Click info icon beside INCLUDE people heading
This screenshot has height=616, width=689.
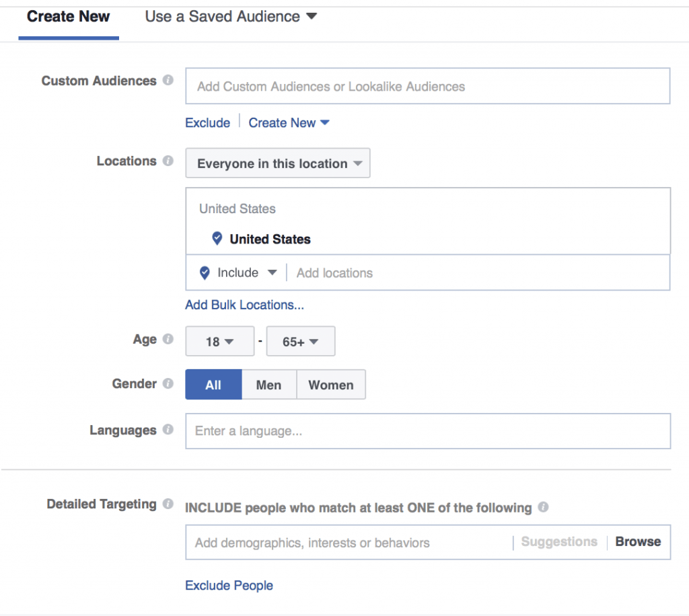543,507
